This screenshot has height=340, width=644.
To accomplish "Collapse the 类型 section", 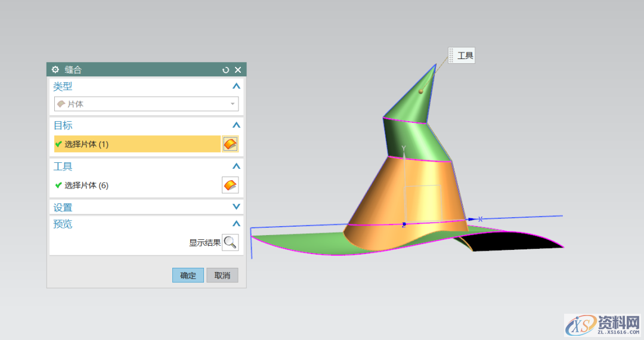I will click(x=236, y=86).
